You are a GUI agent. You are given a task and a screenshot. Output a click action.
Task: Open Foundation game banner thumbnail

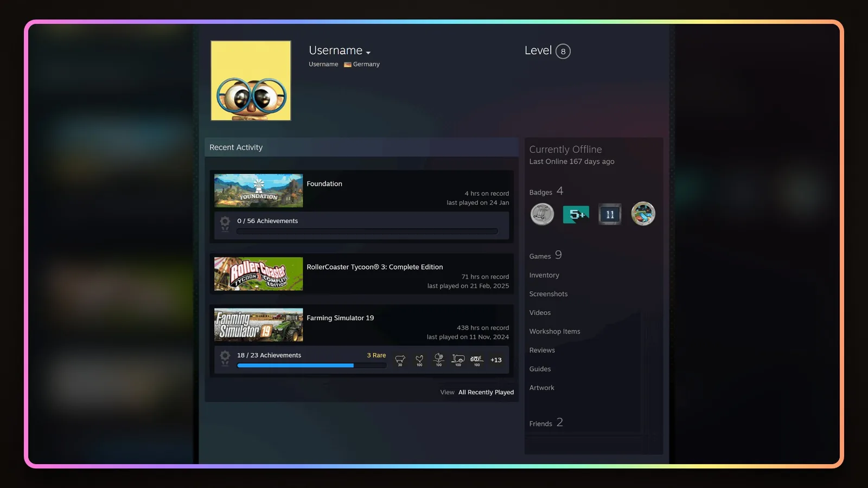tap(259, 190)
